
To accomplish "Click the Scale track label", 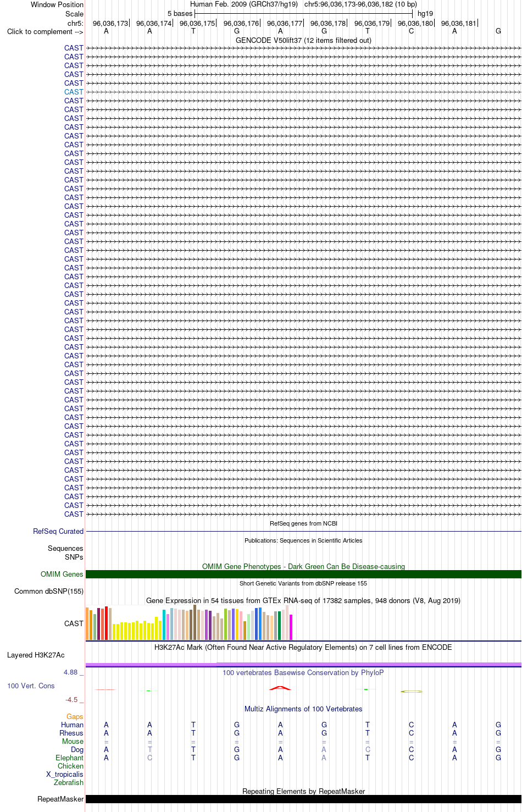I will click(x=74, y=14).
